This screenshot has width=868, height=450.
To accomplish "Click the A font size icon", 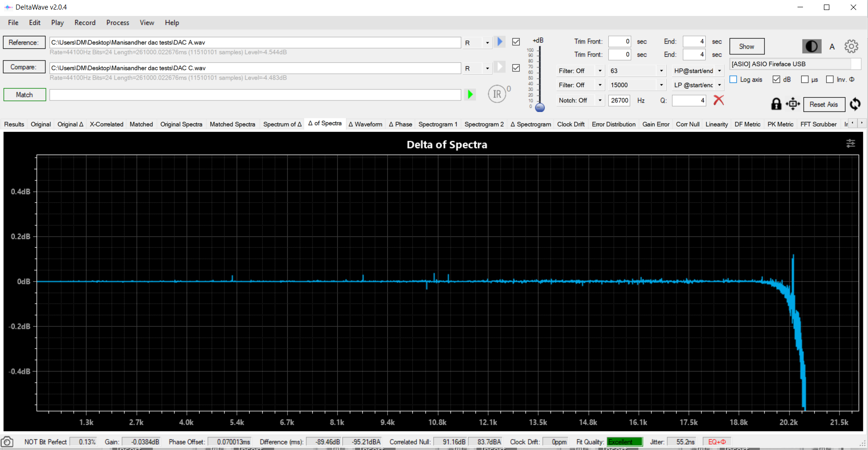I will (832, 46).
